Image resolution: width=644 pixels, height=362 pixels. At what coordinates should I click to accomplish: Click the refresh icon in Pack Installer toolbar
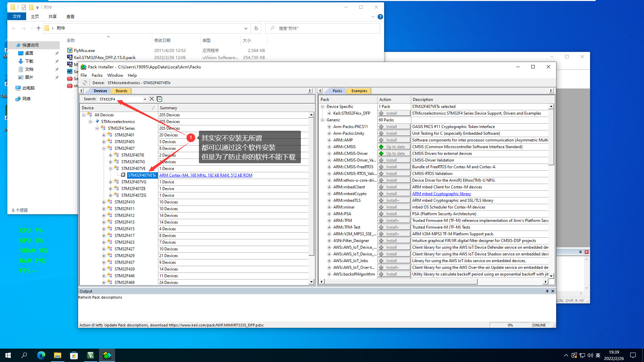[x=85, y=83]
